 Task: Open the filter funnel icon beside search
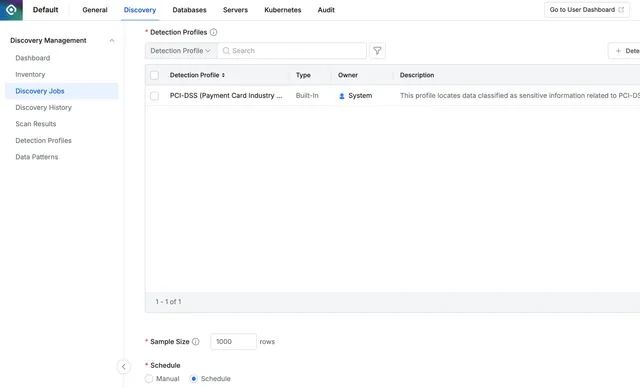(377, 51)
